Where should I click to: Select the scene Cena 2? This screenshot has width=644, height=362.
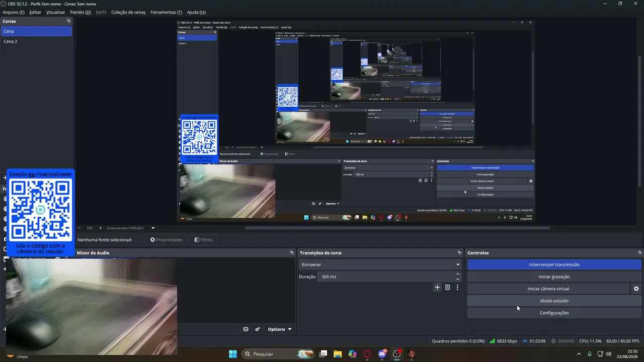pos(36,41)
